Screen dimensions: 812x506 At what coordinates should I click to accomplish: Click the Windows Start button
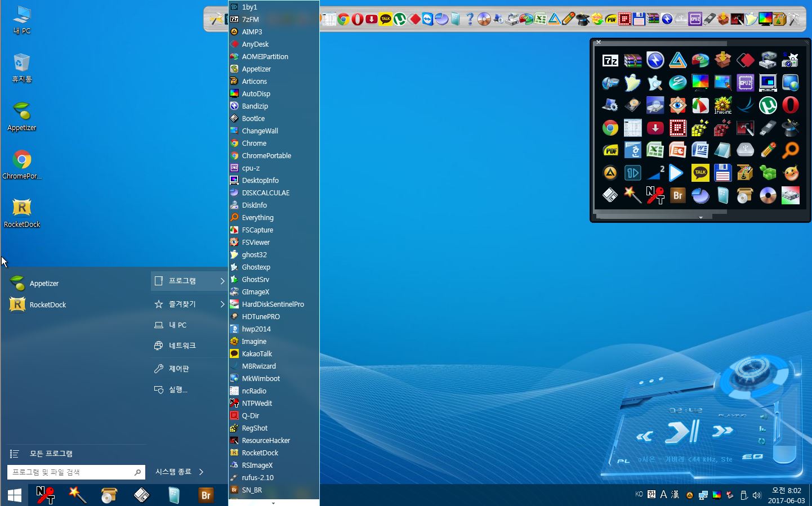(15, 495)
